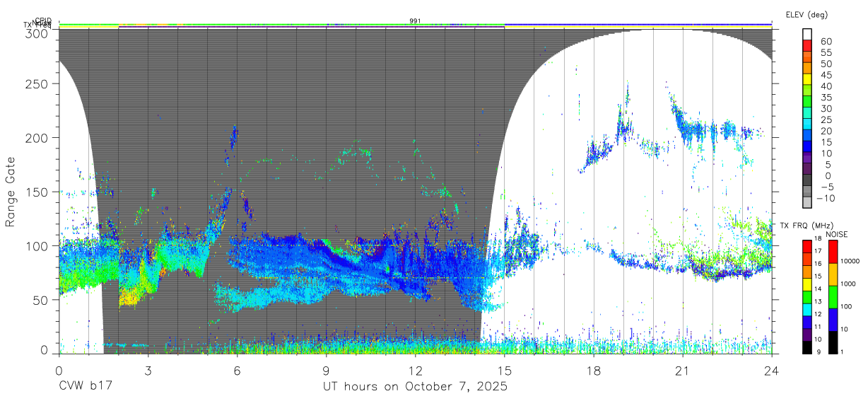Screen dimensions: 868x401
Task: Select the 1000 label on NOISE scale
Action: (848, 284)
